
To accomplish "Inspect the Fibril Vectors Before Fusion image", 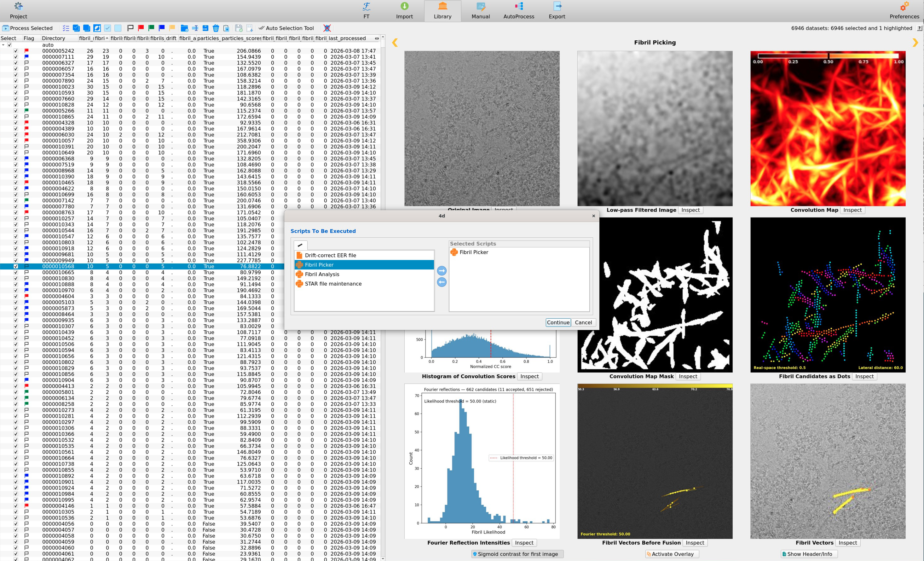I will click(x=695, y=543).
